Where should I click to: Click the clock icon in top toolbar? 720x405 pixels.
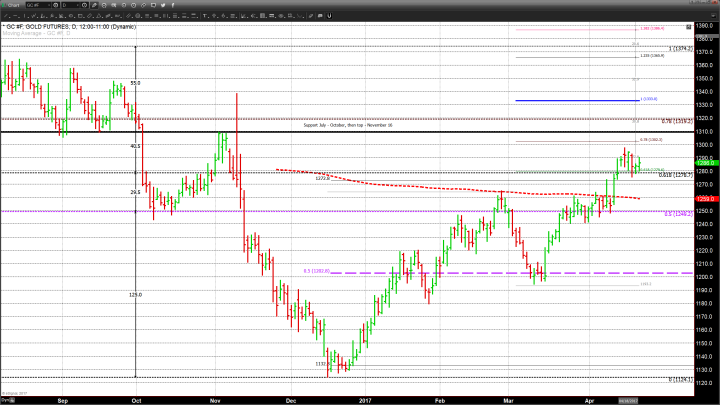point(134,5)
